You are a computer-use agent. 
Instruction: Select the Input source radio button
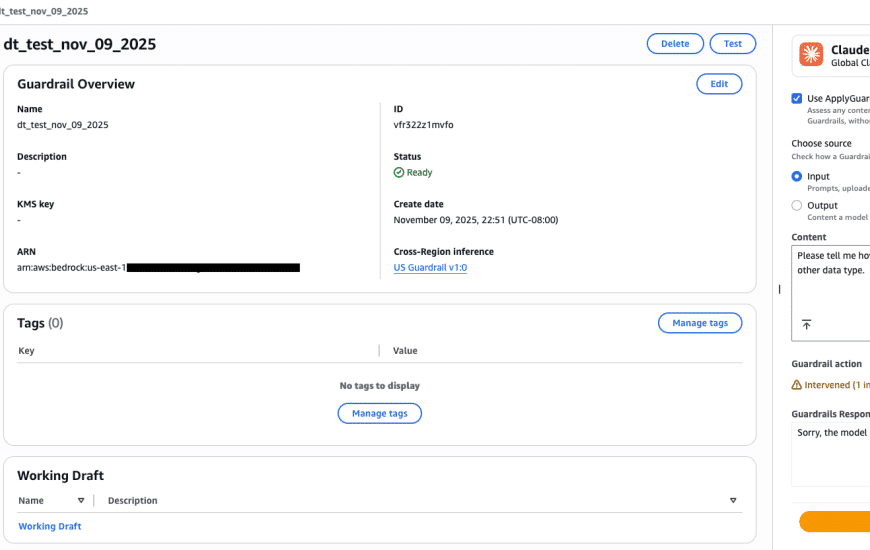coord(797,176)
